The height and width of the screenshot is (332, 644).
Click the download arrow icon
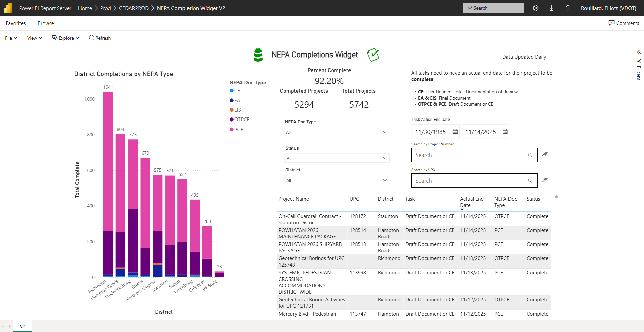551,8
